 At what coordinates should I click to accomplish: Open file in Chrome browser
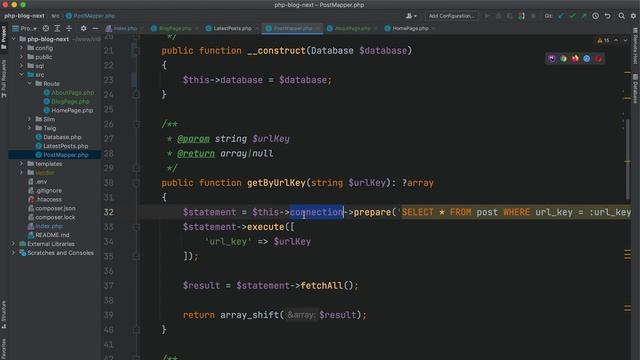[563, 59]
